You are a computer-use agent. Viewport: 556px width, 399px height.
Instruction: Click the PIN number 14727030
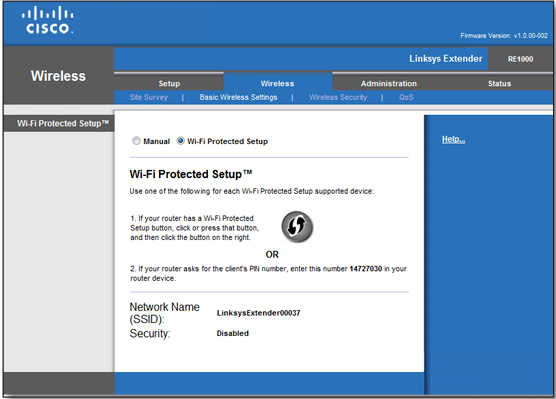tap(366, 268)
